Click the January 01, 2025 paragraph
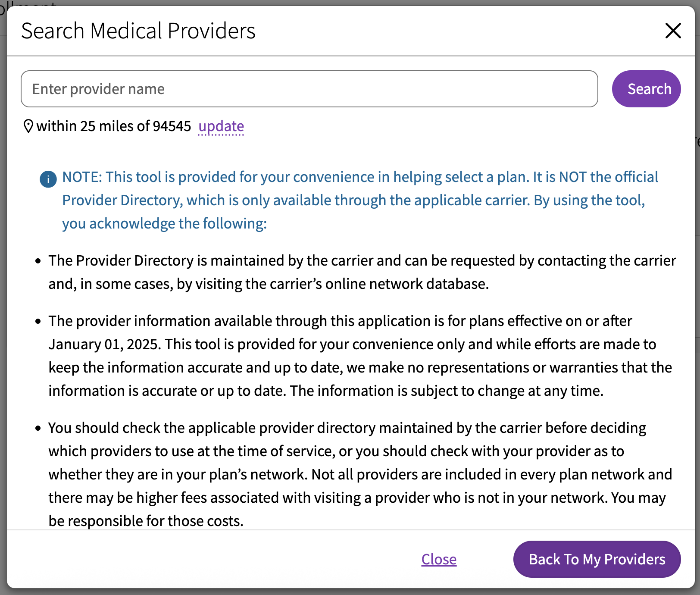This screenshot has height=595, width=700. (360, 356)
